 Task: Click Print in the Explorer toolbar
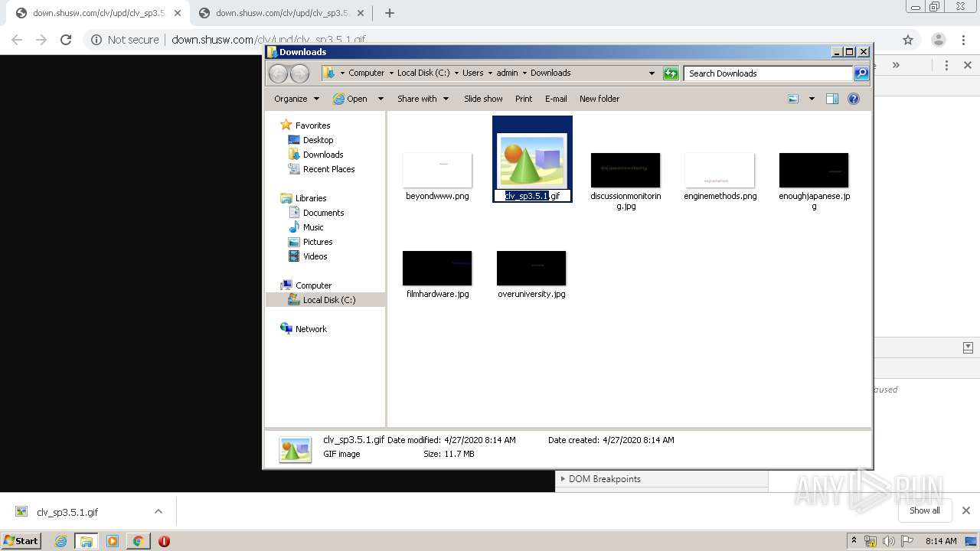click(524, 99)
